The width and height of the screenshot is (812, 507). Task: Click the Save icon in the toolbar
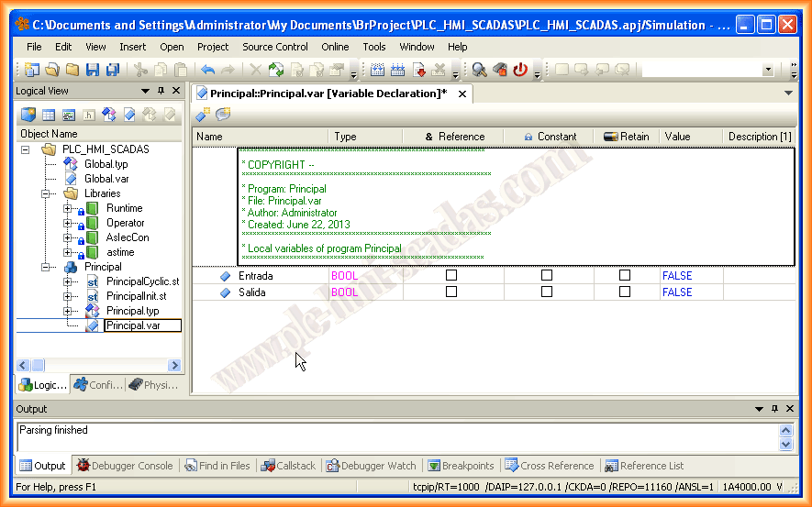click(93, 70)
